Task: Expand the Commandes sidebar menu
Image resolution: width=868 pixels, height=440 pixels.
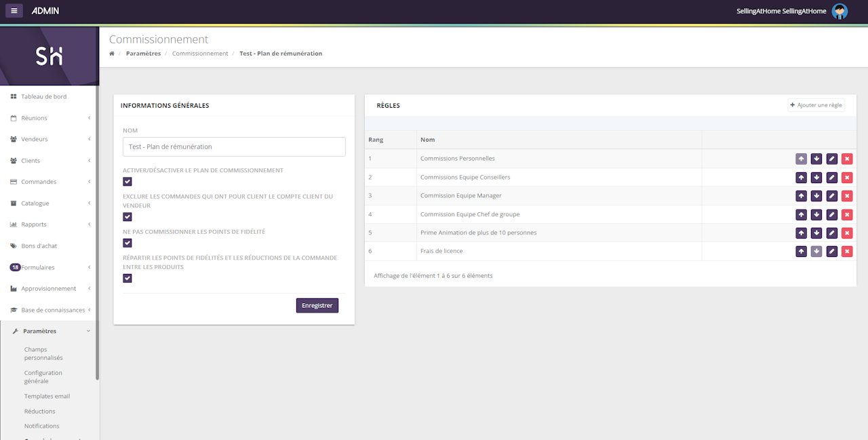Action: tap(50, 182)
